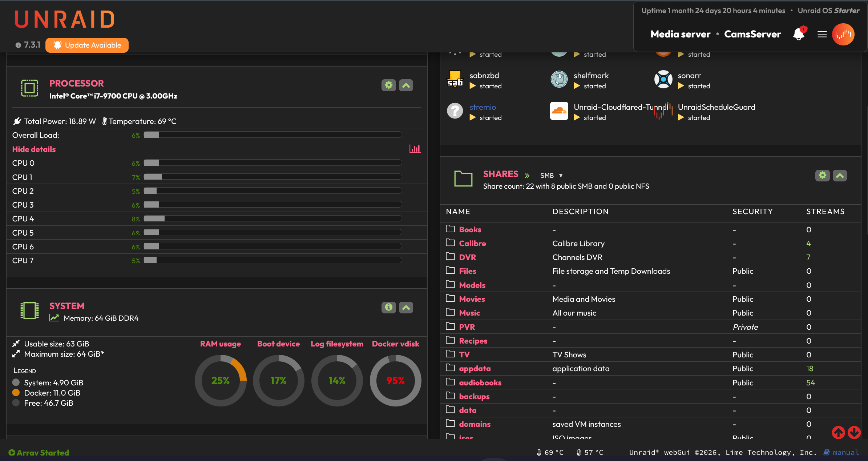Collapse the Processor panel chevron

pyautogui.click(x=406, y=85)
